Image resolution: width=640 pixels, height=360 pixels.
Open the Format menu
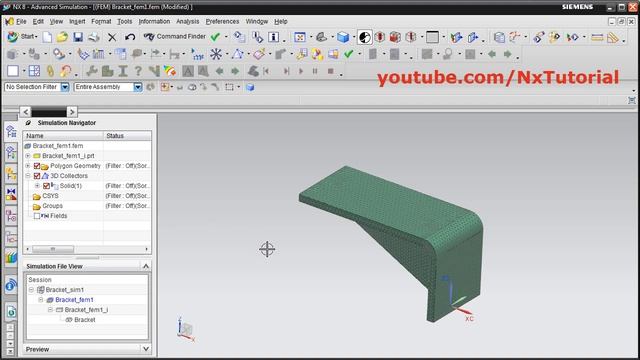101,21
